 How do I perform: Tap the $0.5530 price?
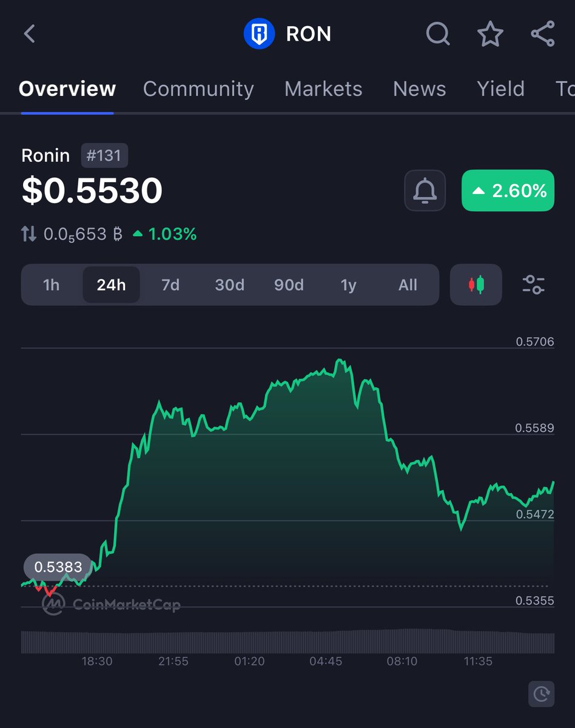(x=92, y=190)
